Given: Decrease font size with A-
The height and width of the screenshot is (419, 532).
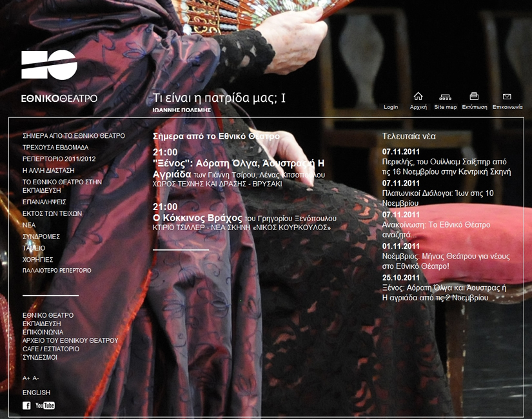Looking at the screenshot, I should (35, 378).
